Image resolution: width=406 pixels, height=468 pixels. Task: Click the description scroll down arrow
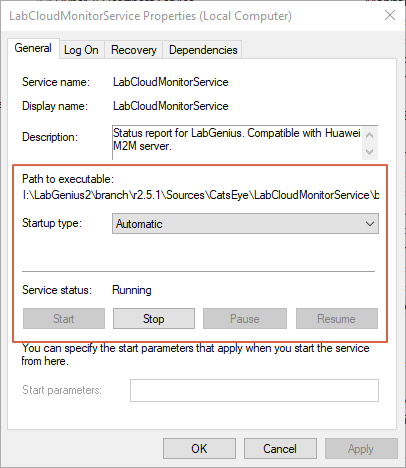point(369,152)
